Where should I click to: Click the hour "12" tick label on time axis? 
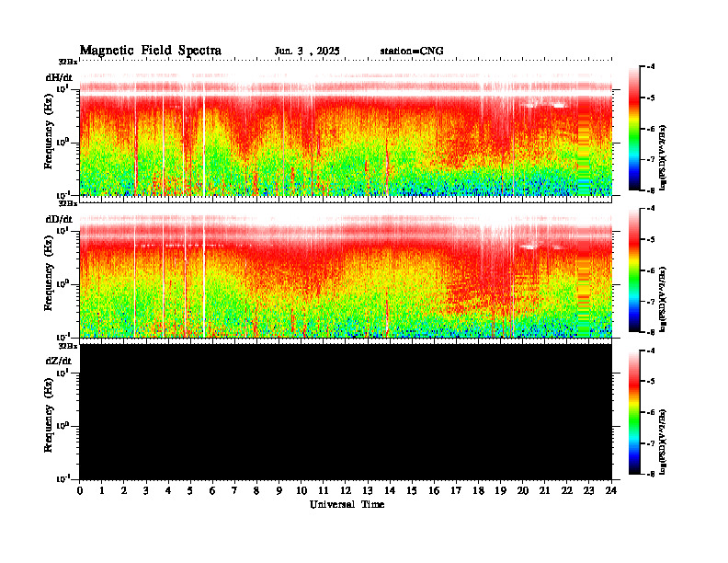click(x=346, y=490)
